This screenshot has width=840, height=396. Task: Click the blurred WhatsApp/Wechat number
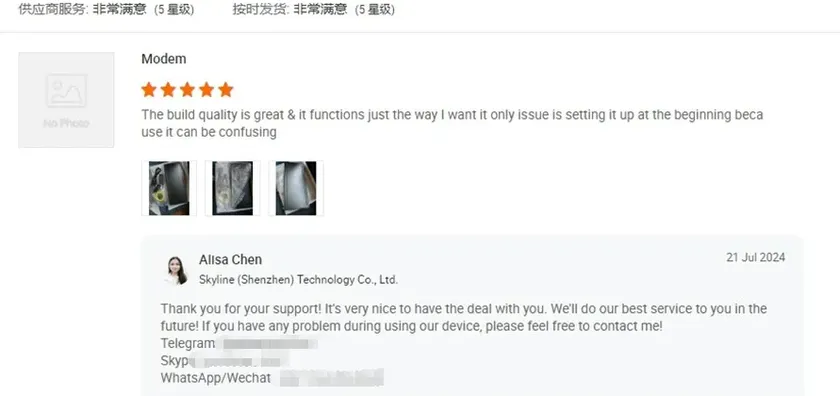[332, 378]
